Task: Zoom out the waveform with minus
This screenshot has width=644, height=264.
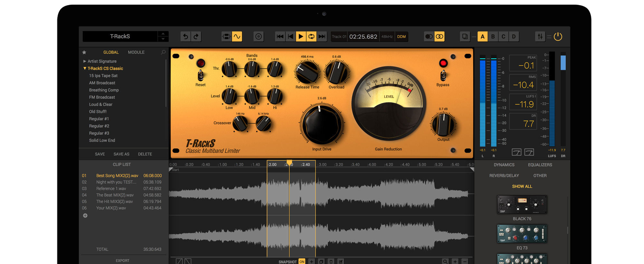Action: 465,261
